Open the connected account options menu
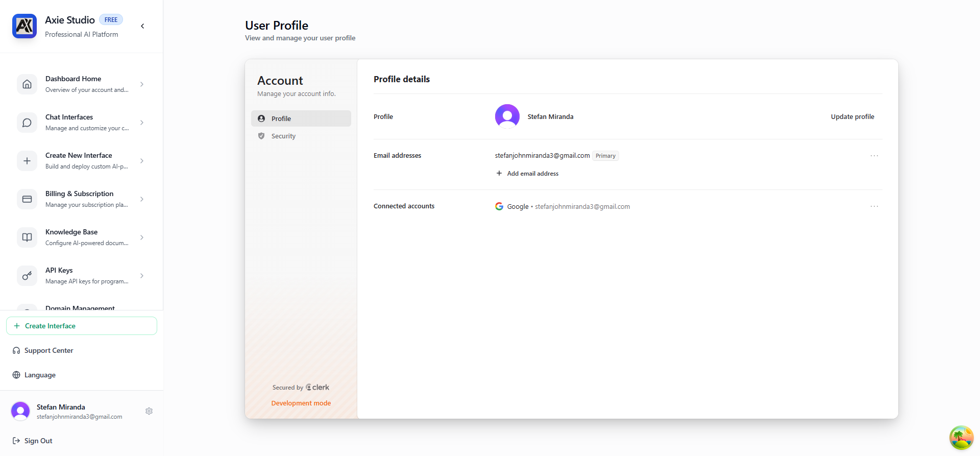 point(874,206)
